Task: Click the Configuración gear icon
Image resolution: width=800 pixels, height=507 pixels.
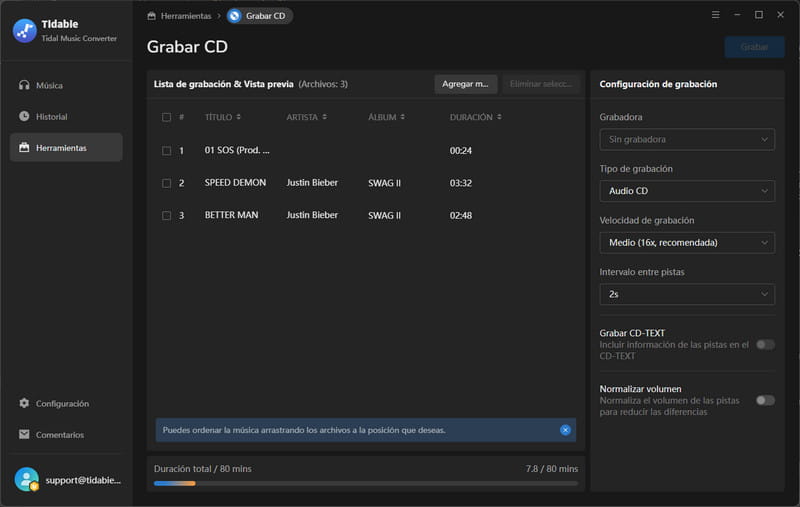Action: pyautogui.click(x=24, y=403)
